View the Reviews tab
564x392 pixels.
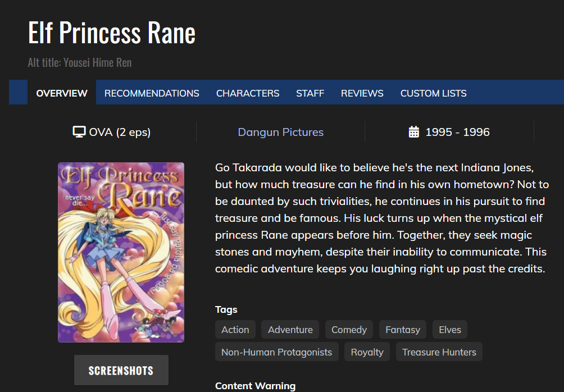362,93
